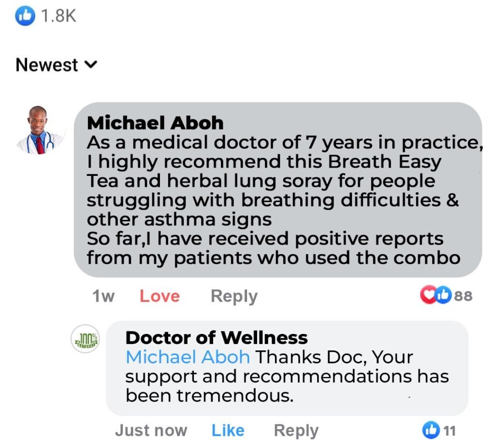The height and width of the screenshot is (448, 495).
Task: Open the Newest comment sorting dropdown
Action: pyautogui.click(x=47, y=65)
